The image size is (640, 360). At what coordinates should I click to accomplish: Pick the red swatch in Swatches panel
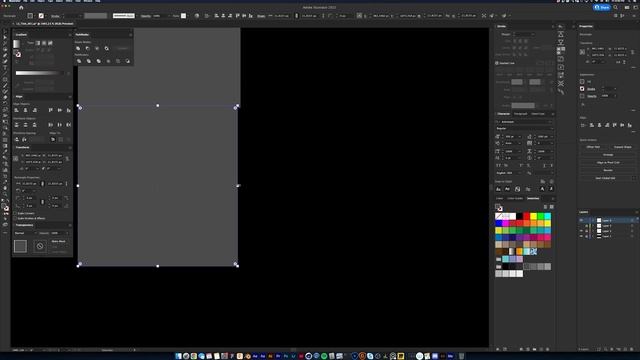pyautogui.click(x=527, y=216)
